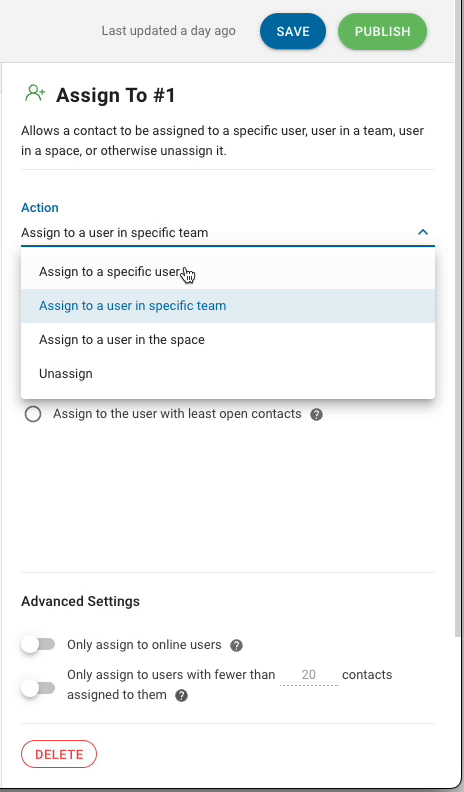Select Assign to a specific user
This screenshot has width=464, height=792.
pos(228,272)
